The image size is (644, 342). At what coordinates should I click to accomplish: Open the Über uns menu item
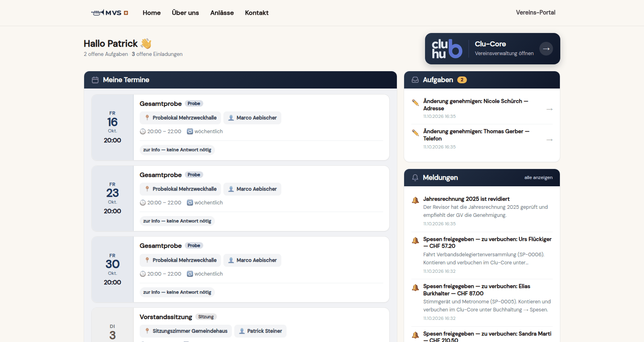[x=186, y=13]
